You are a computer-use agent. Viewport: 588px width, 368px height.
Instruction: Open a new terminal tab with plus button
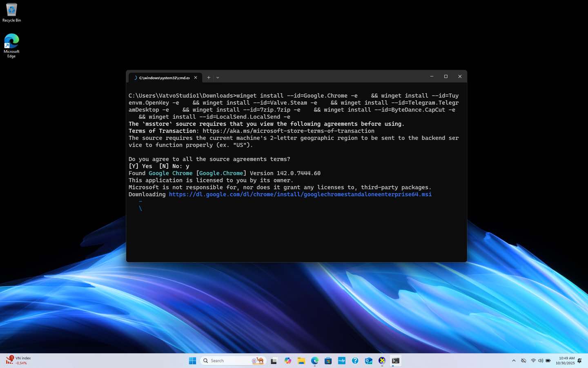pyautogui.click(x=209, y=77)
